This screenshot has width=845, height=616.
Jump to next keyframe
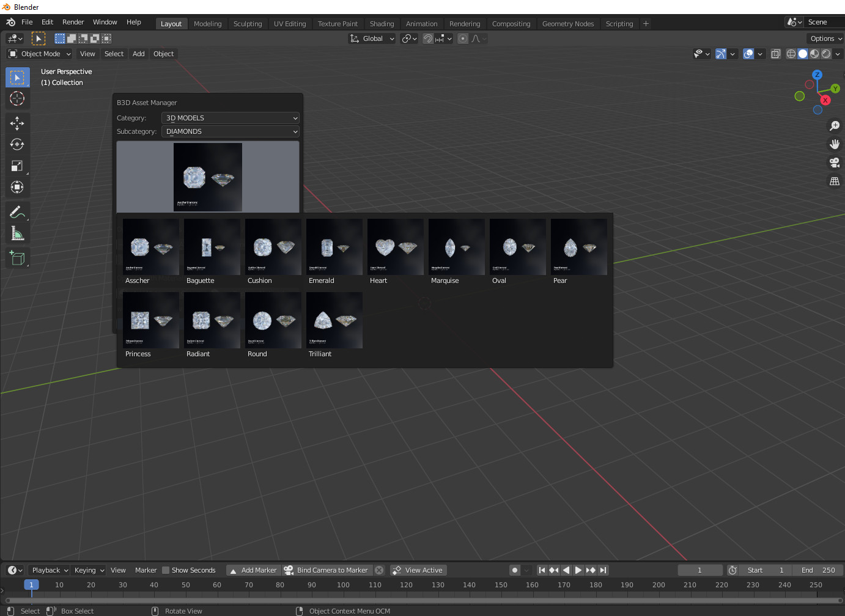tap(591, 570)
